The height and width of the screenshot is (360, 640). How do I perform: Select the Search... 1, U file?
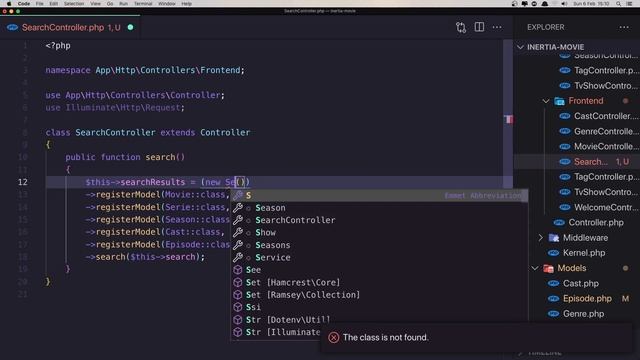(x=576, y=162)
